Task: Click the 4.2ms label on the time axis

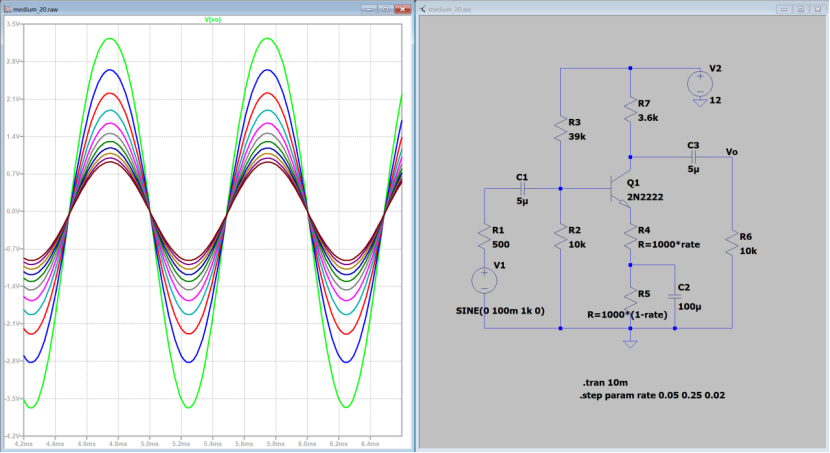Action: click(24, 444)
